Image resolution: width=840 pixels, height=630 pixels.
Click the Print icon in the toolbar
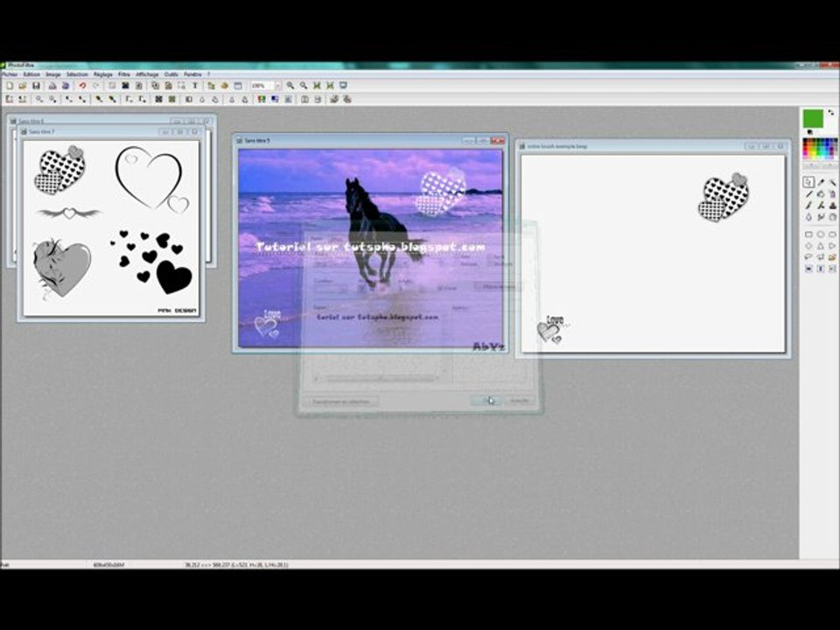[x=52, y=86]
